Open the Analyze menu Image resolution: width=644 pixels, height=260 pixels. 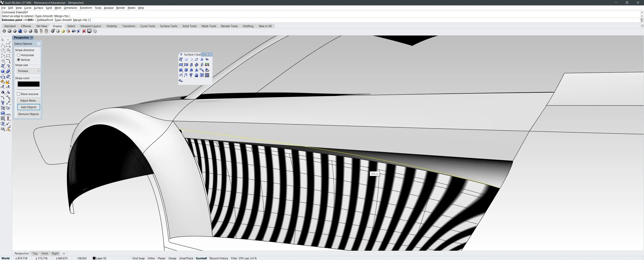pos(109,8)
